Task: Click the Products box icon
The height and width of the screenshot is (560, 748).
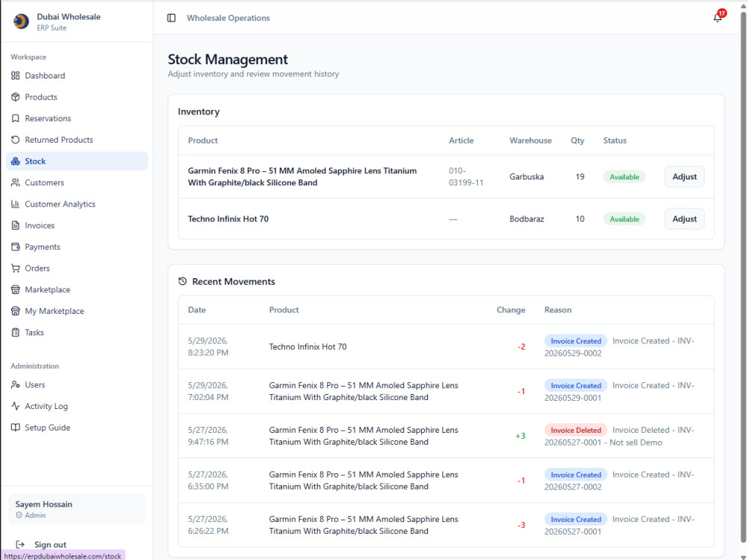Action: click(x=16, y=97)
